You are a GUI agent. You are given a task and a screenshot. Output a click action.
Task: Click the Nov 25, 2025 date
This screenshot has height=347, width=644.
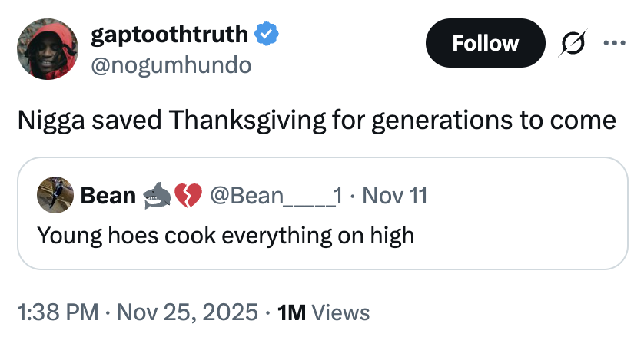pyautogui.click(x=187, y=312)
